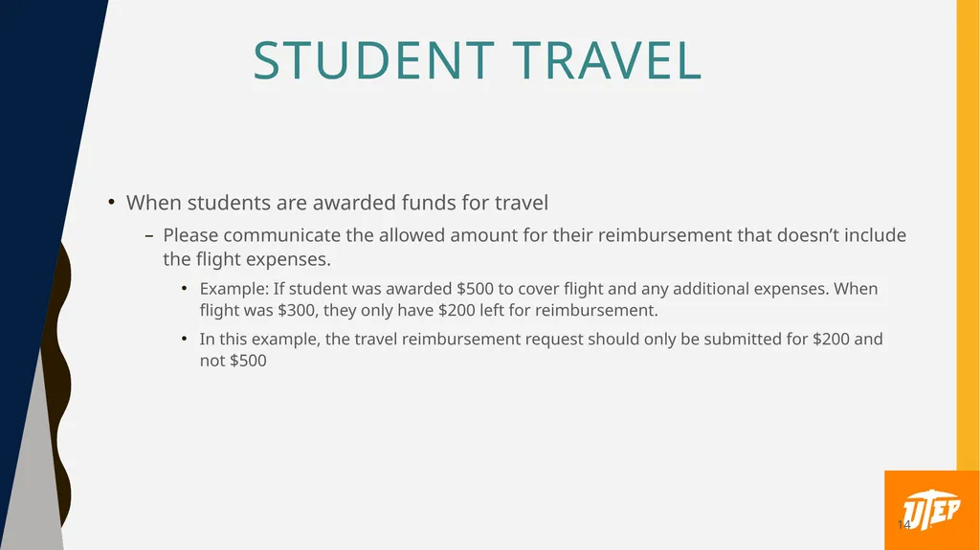The height and width of the screenshot is (550, 980).
Task: Click the dash marker before 'Please communicate'
Action: click(x=148, y=236)
